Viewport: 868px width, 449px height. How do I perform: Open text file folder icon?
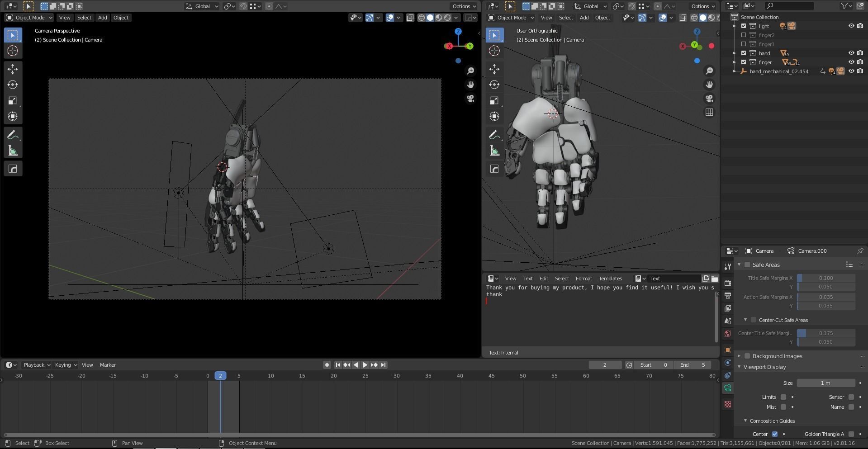(714, 279)
